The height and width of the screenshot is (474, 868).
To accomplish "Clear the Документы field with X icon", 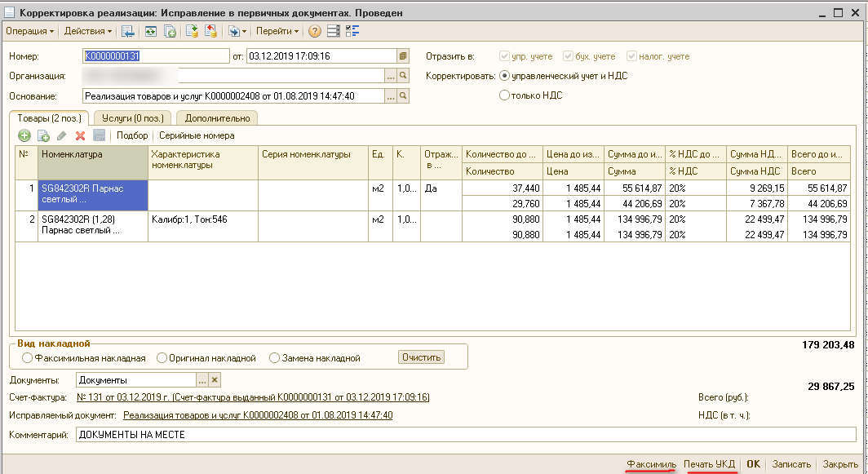I will [x=215, y=380].
